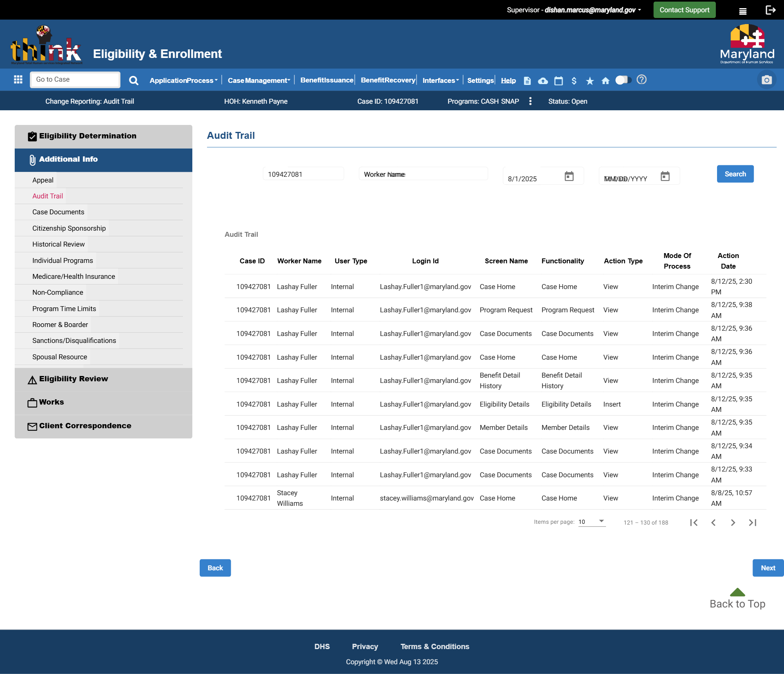Open Roomer & Boarder sidebar item

(60, 325)
